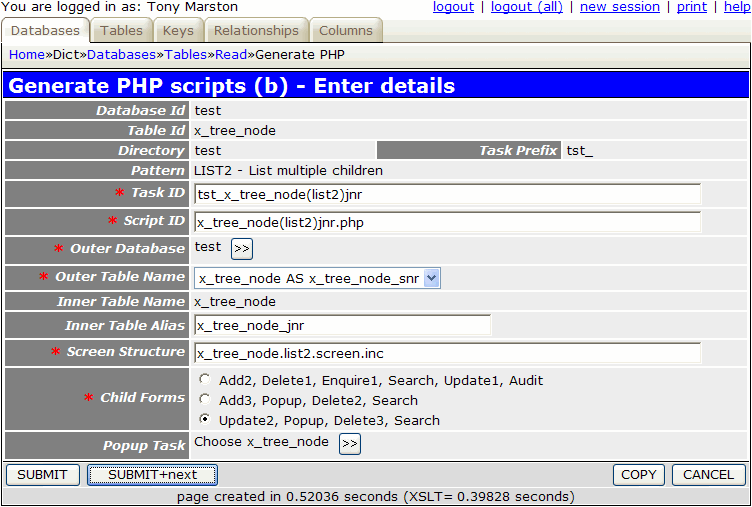Screen dimensions: 752x507
Task: Click the print link
Action: click(691, 7)
